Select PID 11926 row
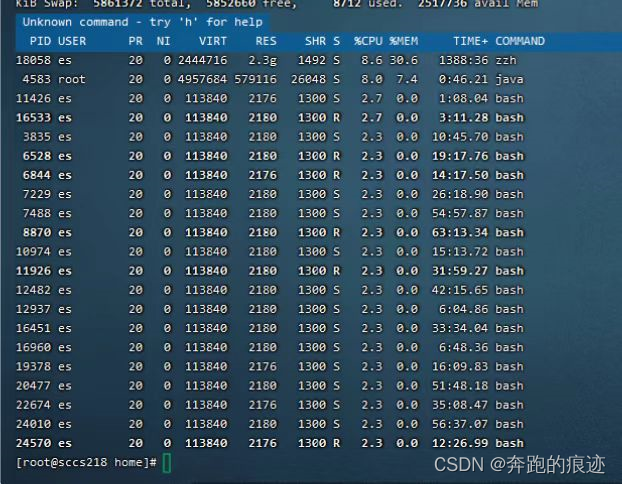622x484 pixels. click(x=270, y=271)
